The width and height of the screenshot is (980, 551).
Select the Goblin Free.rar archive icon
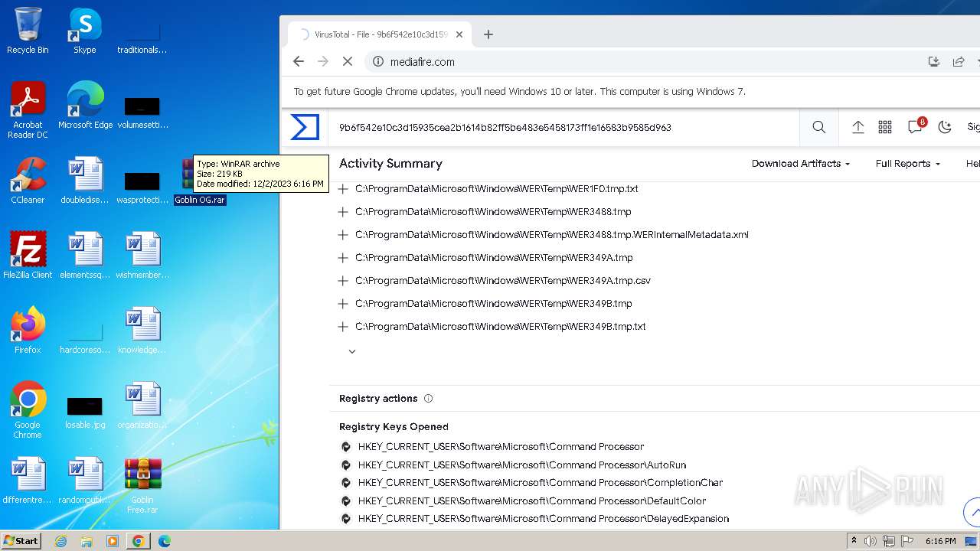tap(142, 485)
